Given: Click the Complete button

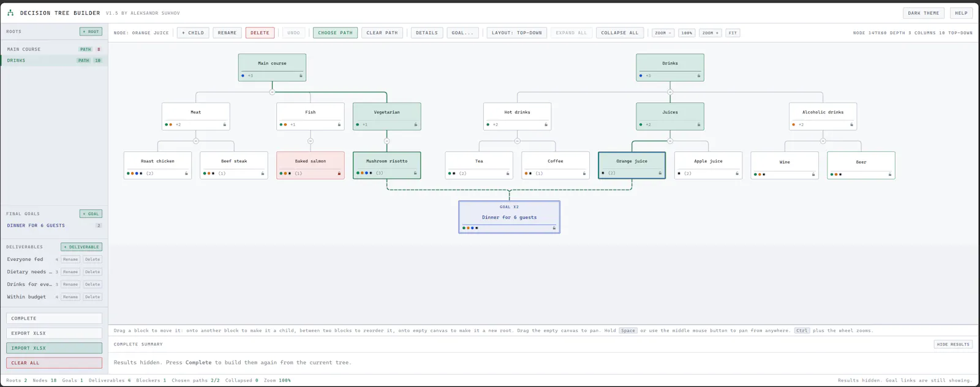Looking at the screenshot, I should point(54,318).
